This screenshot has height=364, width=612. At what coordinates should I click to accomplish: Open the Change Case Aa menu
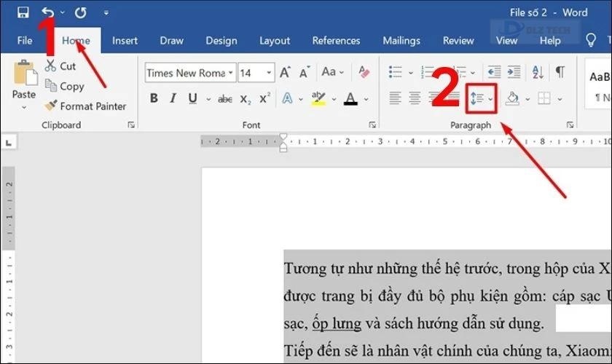click(x=332, y=72)
